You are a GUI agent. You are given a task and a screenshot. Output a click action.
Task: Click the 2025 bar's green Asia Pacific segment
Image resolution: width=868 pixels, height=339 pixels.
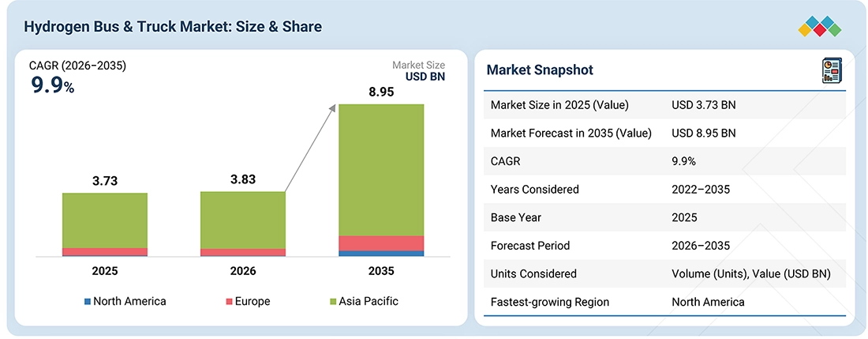point(105,220)
